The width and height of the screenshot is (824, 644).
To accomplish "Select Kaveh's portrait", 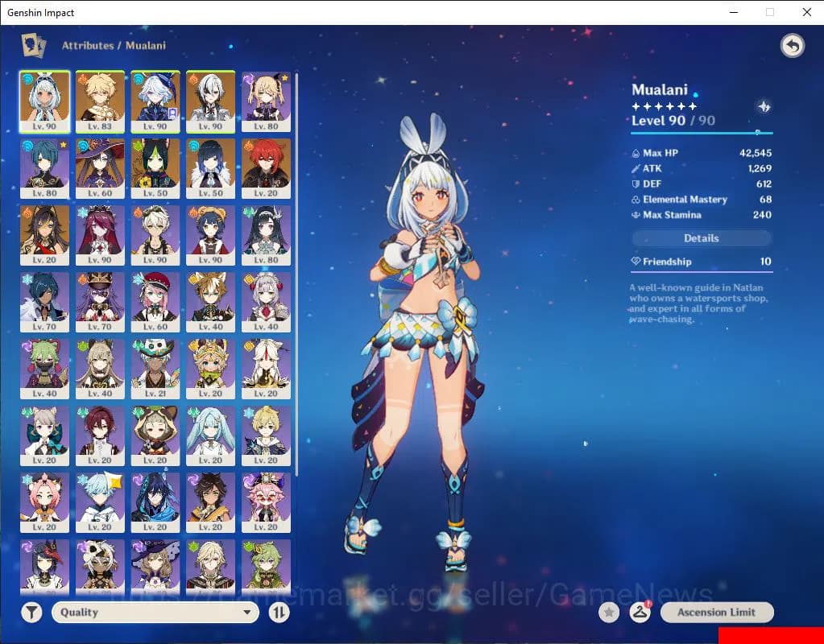I will point(211,567).
